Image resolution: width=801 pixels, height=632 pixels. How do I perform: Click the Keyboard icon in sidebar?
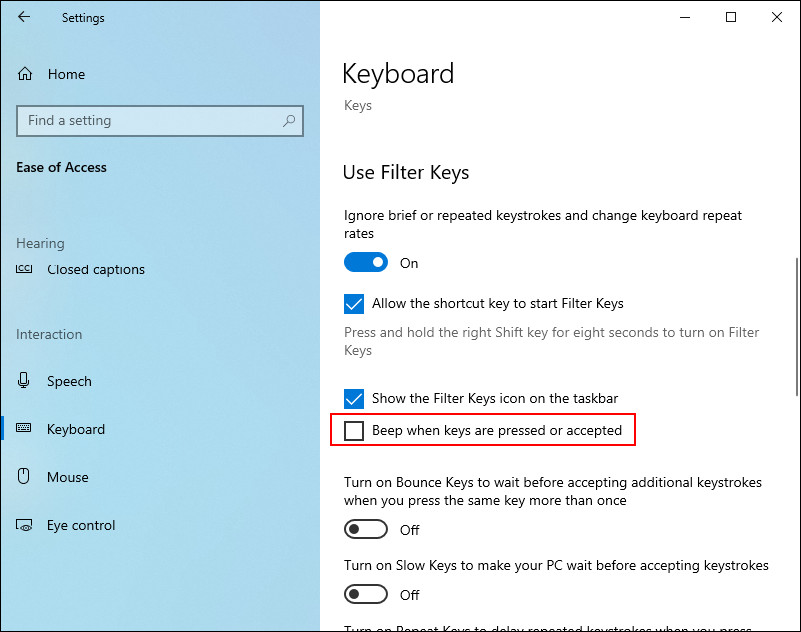click(25, 429)
